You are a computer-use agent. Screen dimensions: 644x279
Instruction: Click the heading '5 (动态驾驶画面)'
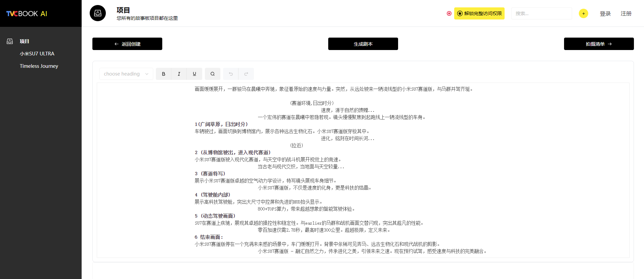pos(215,216)
